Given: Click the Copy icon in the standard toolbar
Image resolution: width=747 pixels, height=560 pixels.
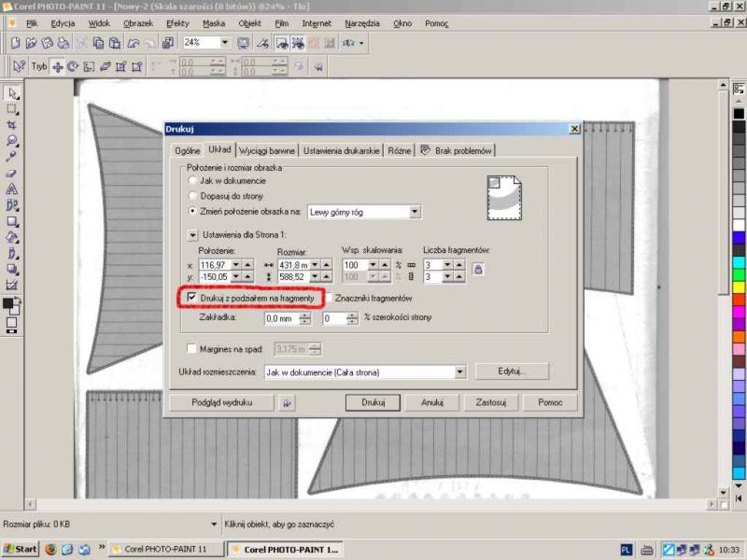Looking at the screenshot, I should pyautogui.click(x=98, y=43).
